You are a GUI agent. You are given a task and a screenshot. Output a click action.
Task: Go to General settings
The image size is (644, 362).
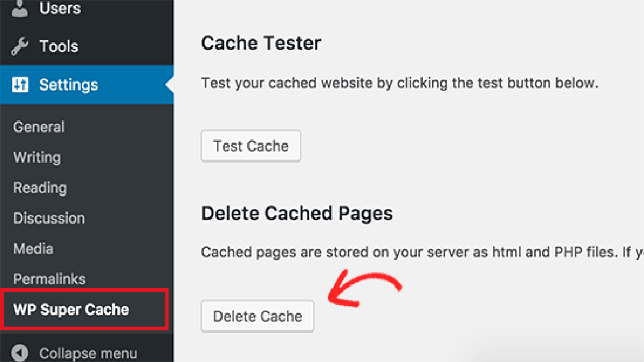tap(39, 127)
